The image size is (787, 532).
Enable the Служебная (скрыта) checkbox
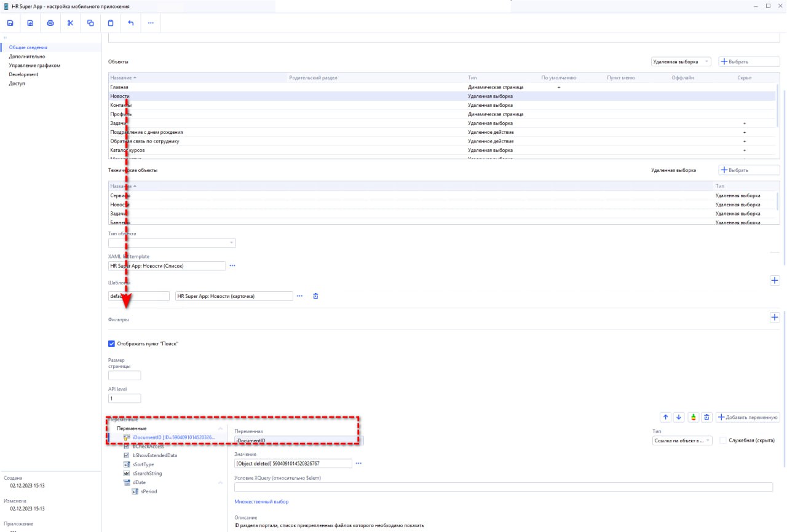[x=723, y=440]
